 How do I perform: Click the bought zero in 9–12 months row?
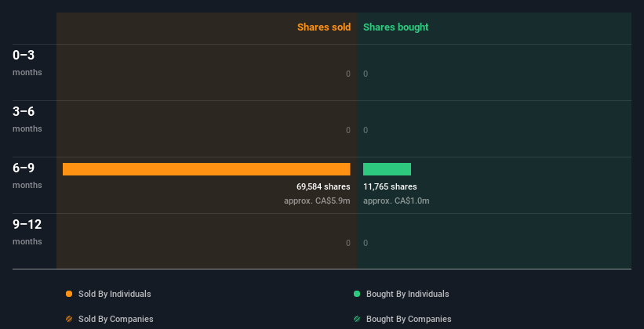pyautogui.click(x=366, y=244)
